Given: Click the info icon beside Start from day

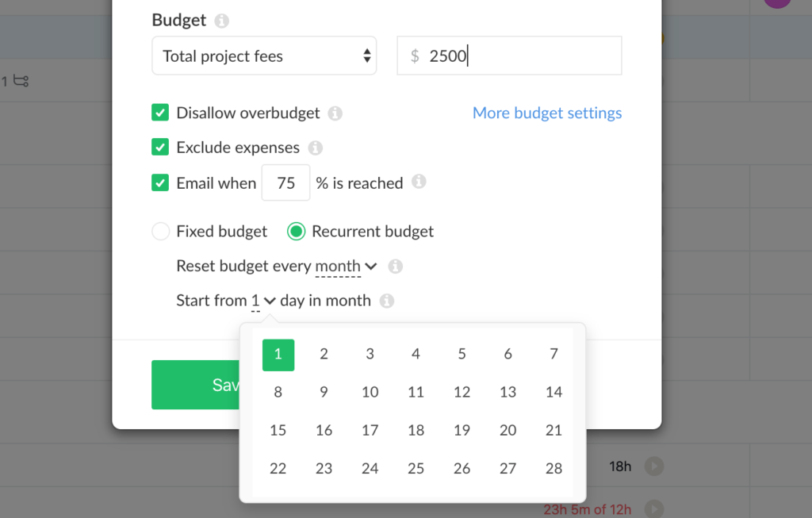Looking at the screenshot, I should tap(386, 301).
